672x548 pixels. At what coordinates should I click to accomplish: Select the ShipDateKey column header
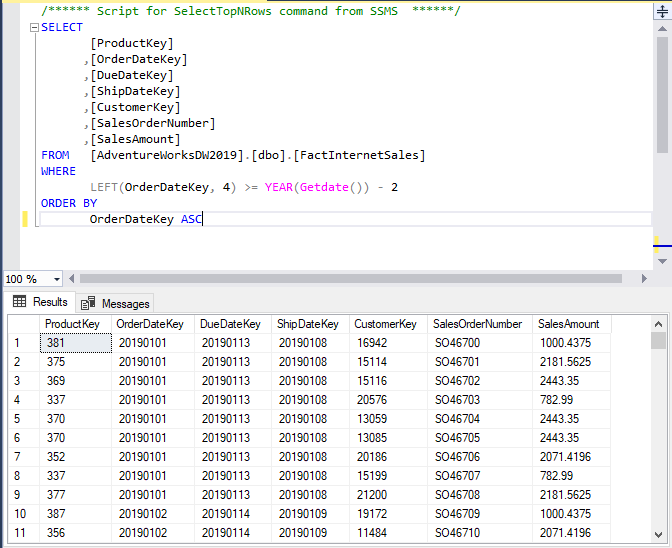point(310,324)
